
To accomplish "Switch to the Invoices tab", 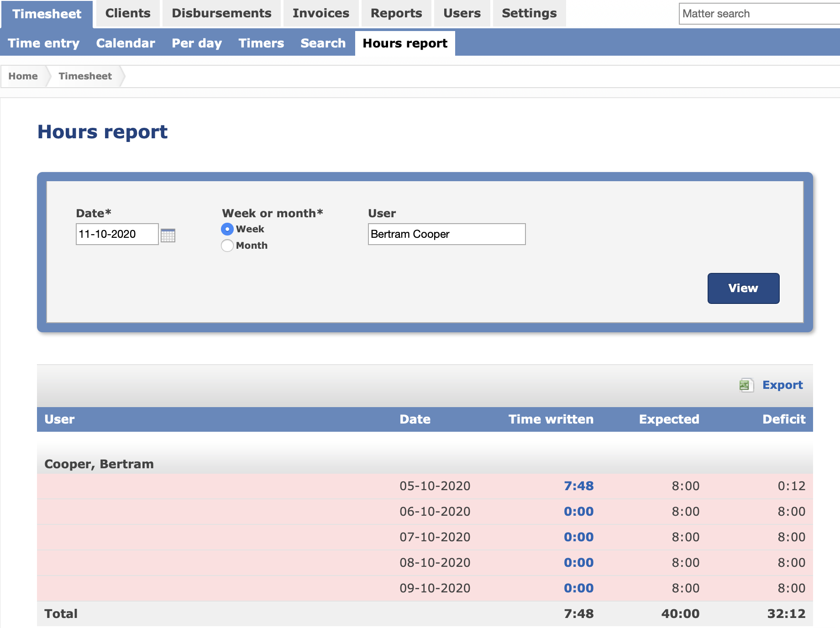I will 320,13.
